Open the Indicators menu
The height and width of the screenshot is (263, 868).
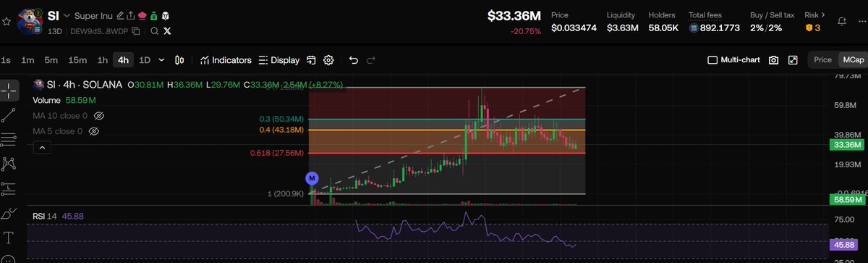tap(226, 60)
